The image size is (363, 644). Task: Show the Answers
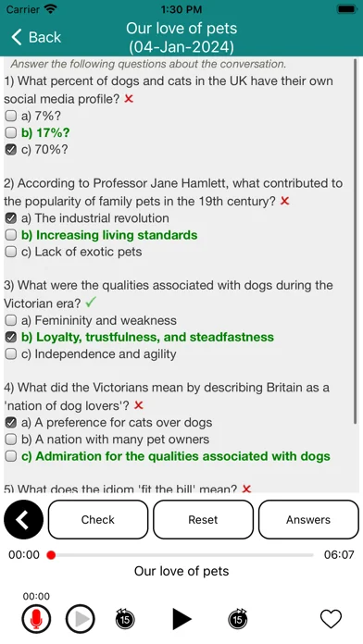coord(308,520)
